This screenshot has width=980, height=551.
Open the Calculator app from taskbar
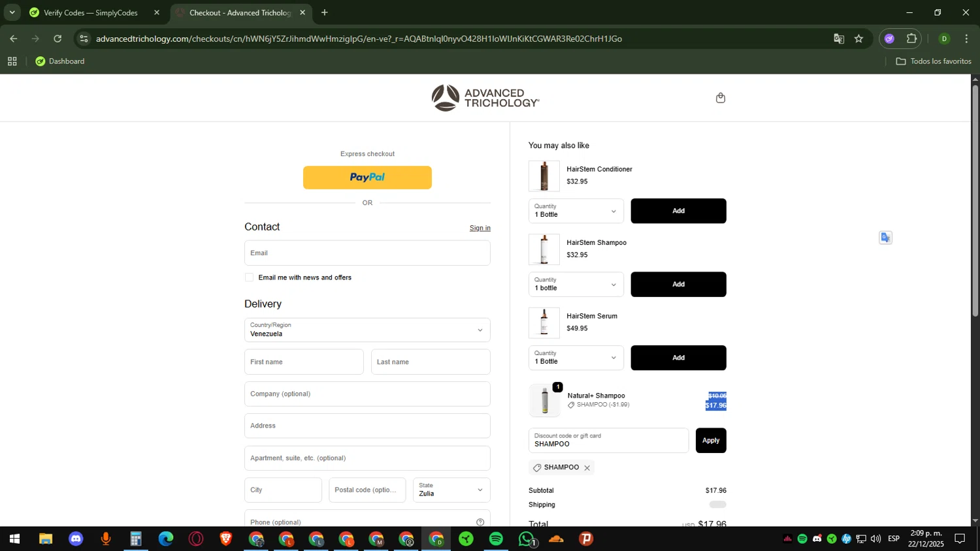click(136, 539)
